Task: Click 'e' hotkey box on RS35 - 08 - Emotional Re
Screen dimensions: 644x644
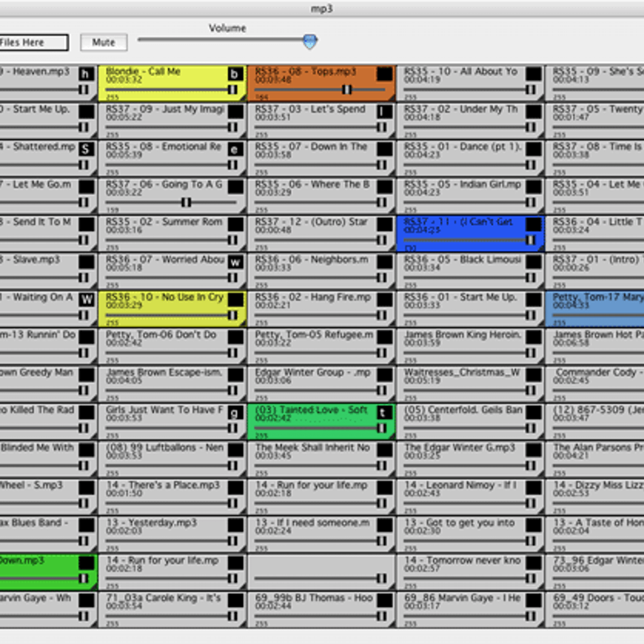Action: tap(235, 149)
